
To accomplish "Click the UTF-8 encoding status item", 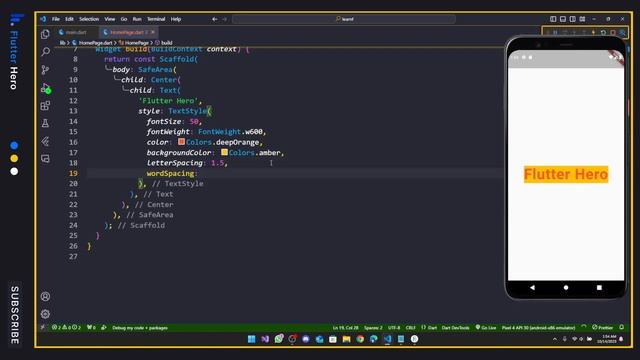I will (x=394, y=327).
